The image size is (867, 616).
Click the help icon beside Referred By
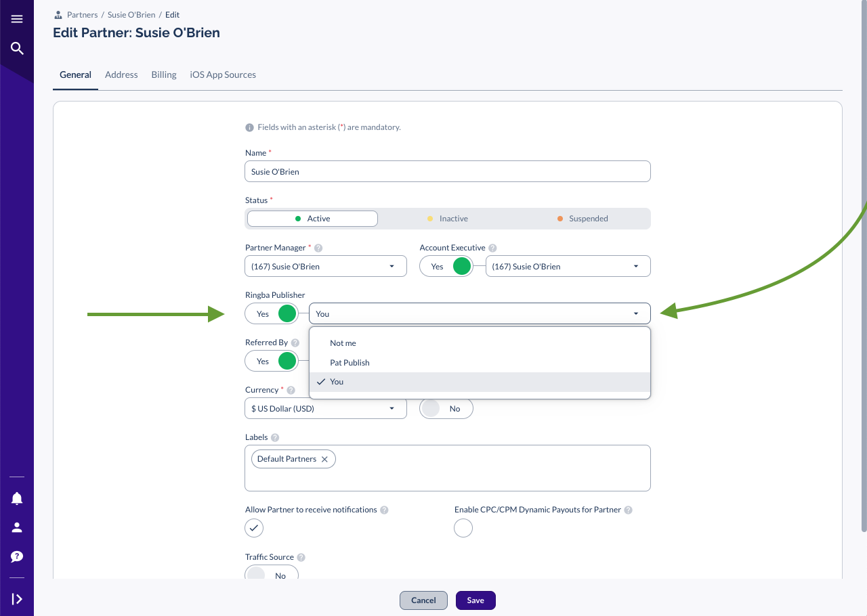(295, 343)
